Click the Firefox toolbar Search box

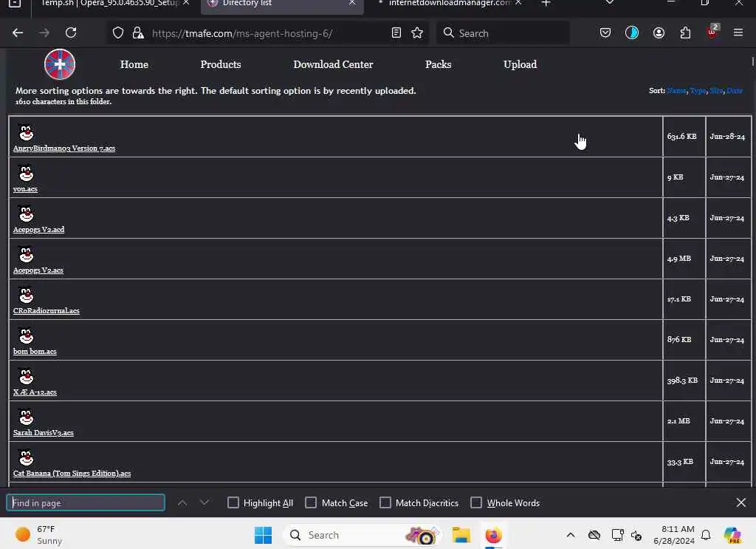click(503, 33)
